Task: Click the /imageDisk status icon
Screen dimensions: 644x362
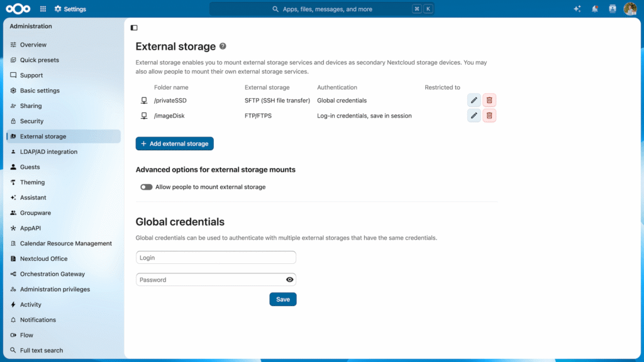Action: [144, 116]
